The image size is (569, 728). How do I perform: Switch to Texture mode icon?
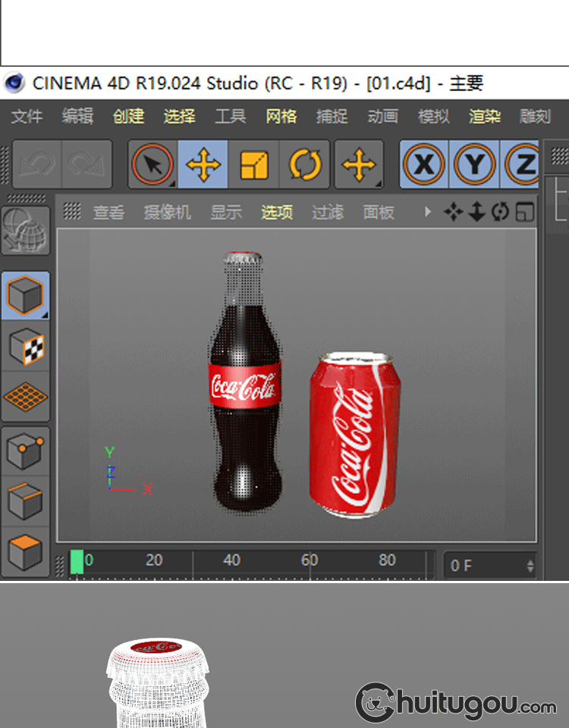coord(26,347)
